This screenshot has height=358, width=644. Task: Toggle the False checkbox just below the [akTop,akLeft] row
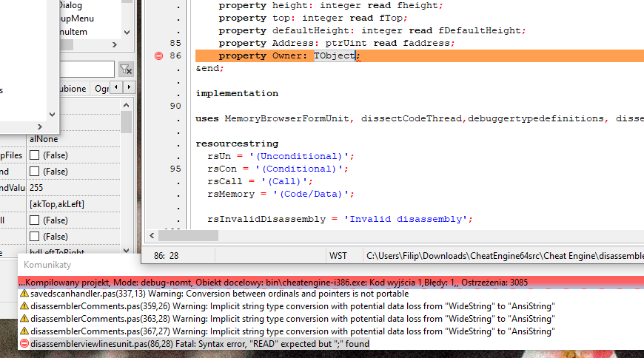point(34,220)
